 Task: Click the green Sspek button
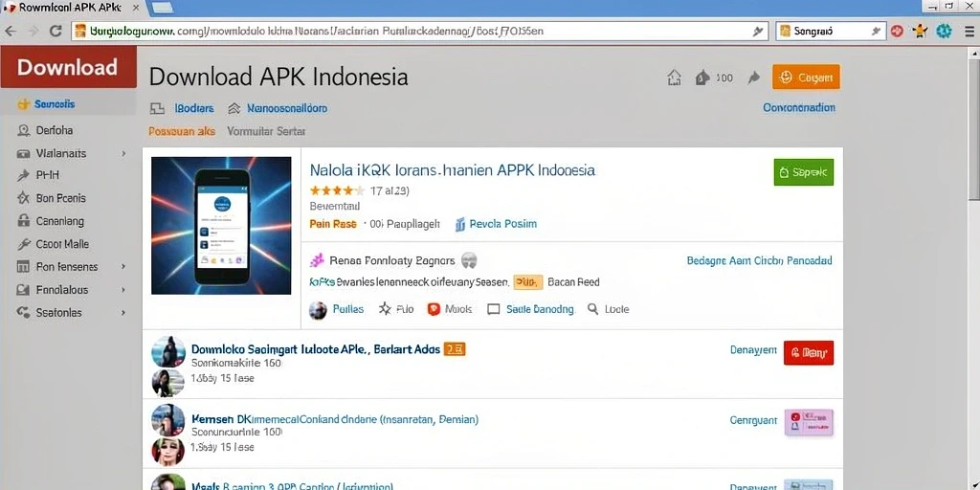pos(803,172)
